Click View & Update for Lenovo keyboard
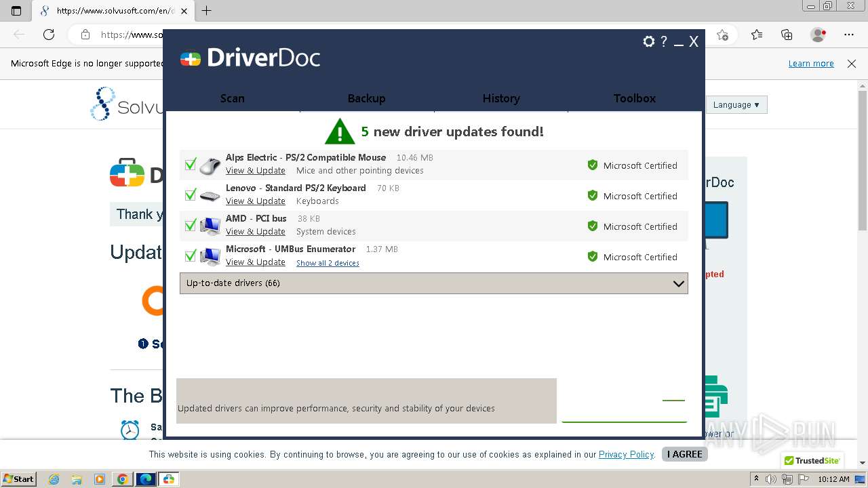Screen dimensions: 868x488 point(256,201)
